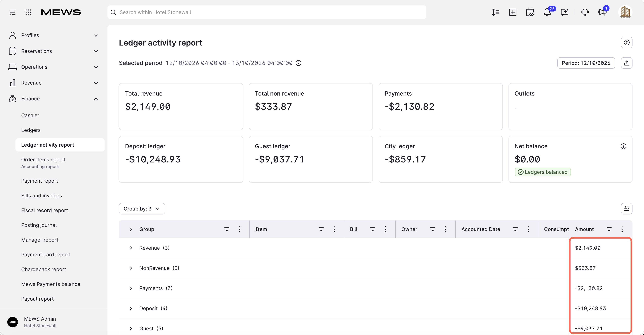
Task: Expand the NonRevenue (3) group row
Action: point(130,268)
